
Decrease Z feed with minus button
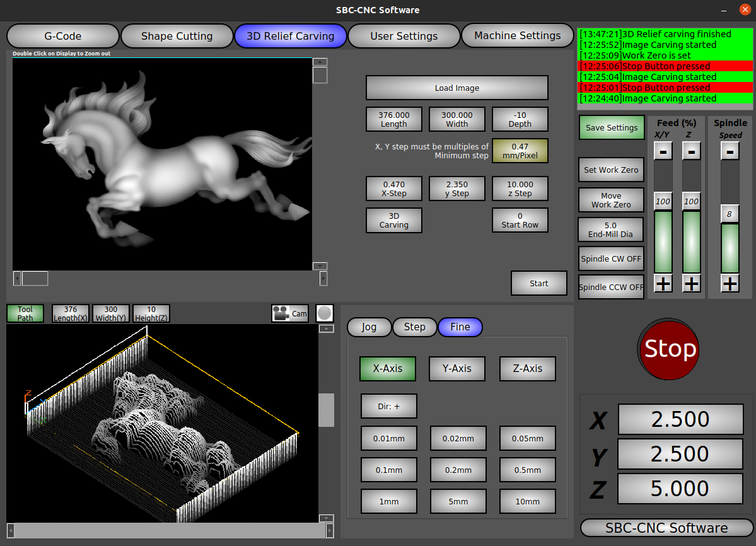(691, 151)
